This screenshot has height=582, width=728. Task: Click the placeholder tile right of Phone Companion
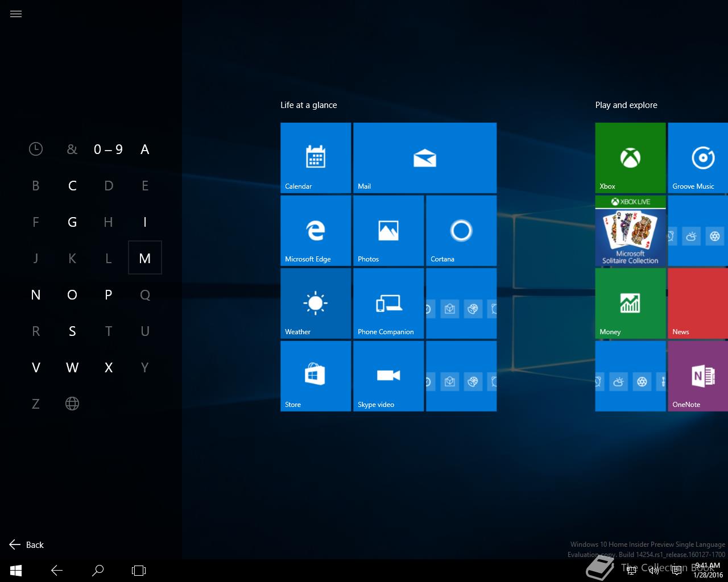coord(461,304)
